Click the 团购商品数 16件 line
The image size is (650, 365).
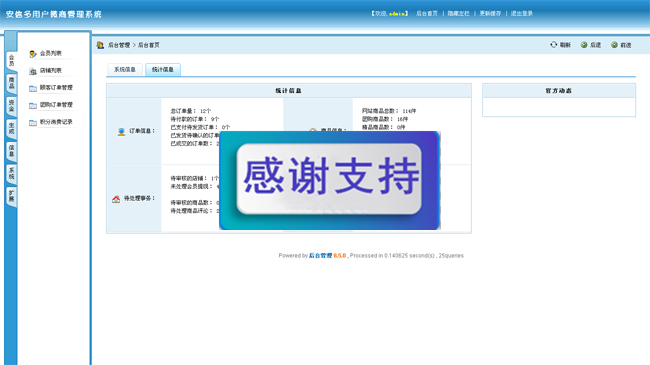click(x=385, y=119)
